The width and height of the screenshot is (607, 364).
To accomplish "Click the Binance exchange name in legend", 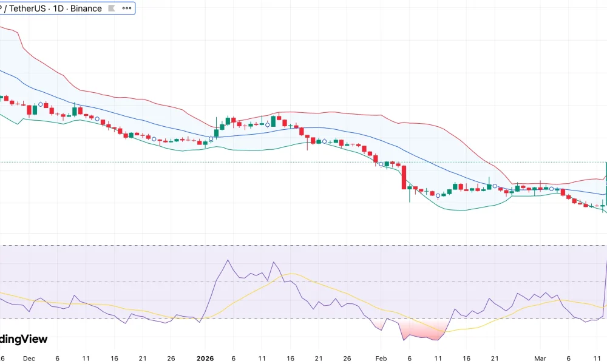I will click(x=86, y=8).
